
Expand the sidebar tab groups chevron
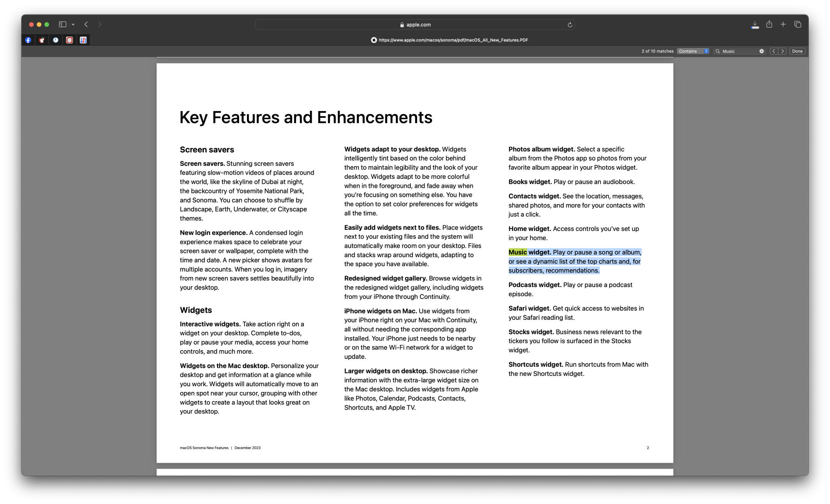pos(73,24)
